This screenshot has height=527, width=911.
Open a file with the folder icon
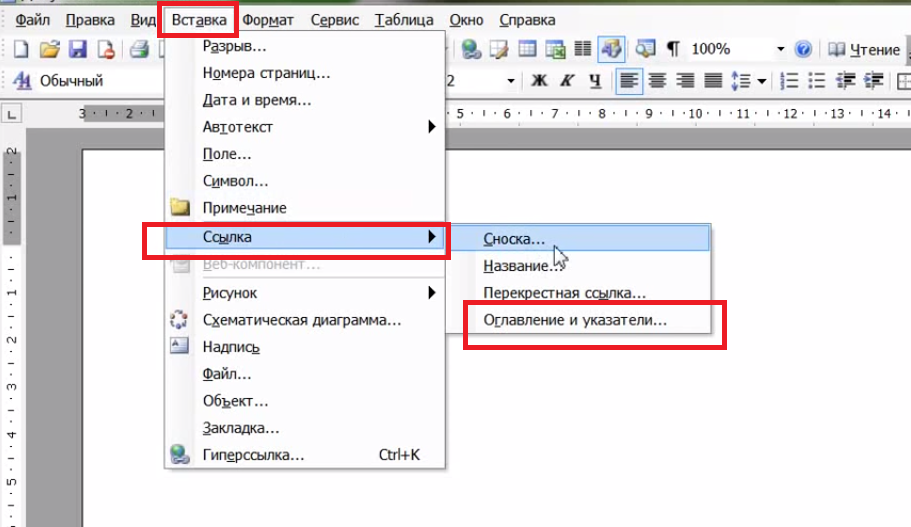pyautogui.click(x=49, y=49)
